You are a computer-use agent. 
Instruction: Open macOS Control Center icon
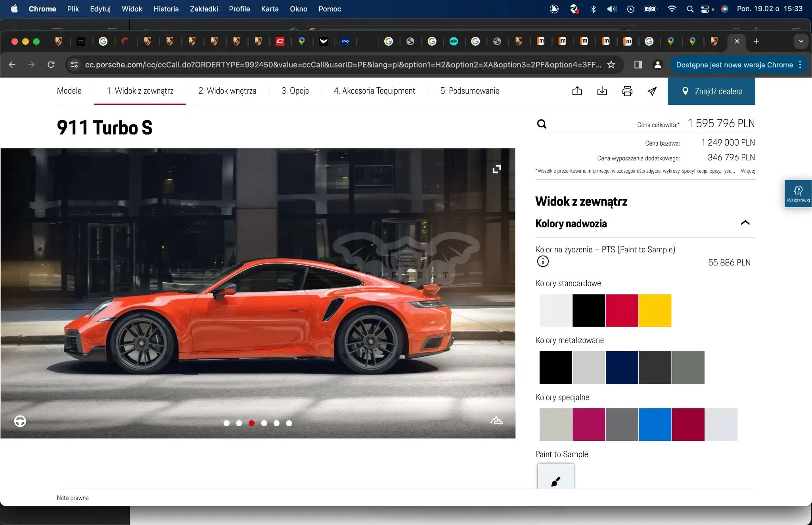tap(705, 9)
